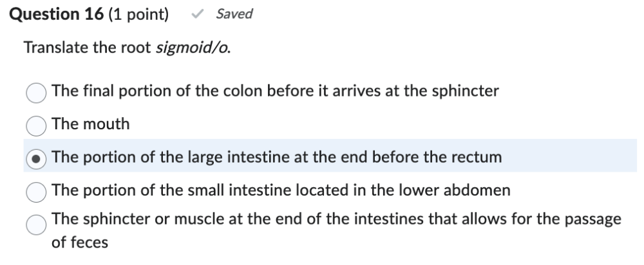Click the word 'rectum' in the selected answer
644x265 pixels.
[x=478, y=158]
